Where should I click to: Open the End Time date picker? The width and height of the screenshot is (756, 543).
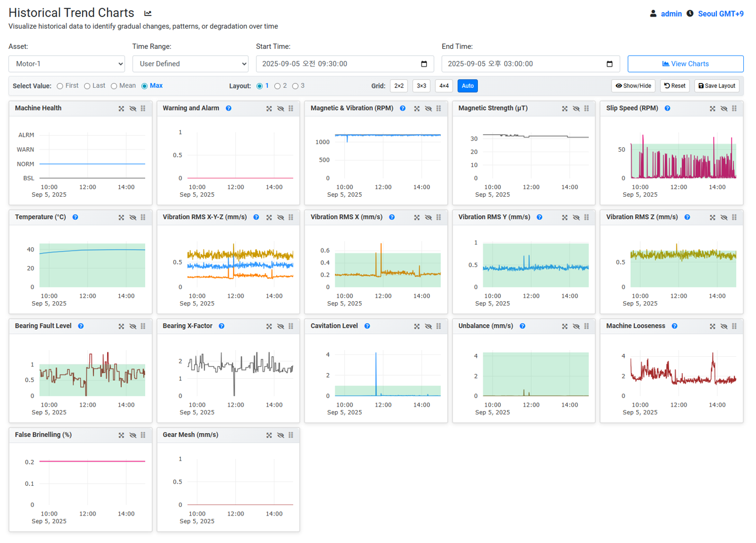[x=609, y=64]
